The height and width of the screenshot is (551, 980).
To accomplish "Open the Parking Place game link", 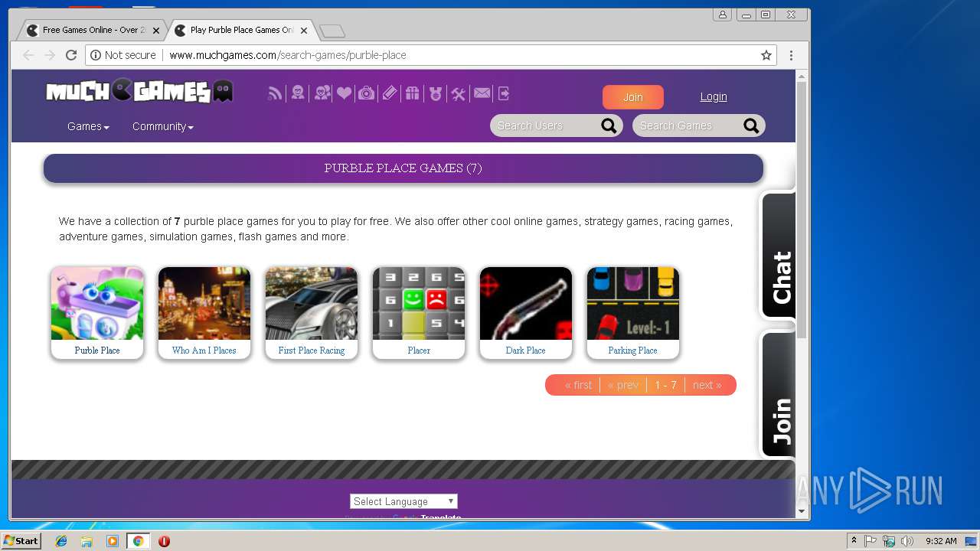I will click(632, 350).
